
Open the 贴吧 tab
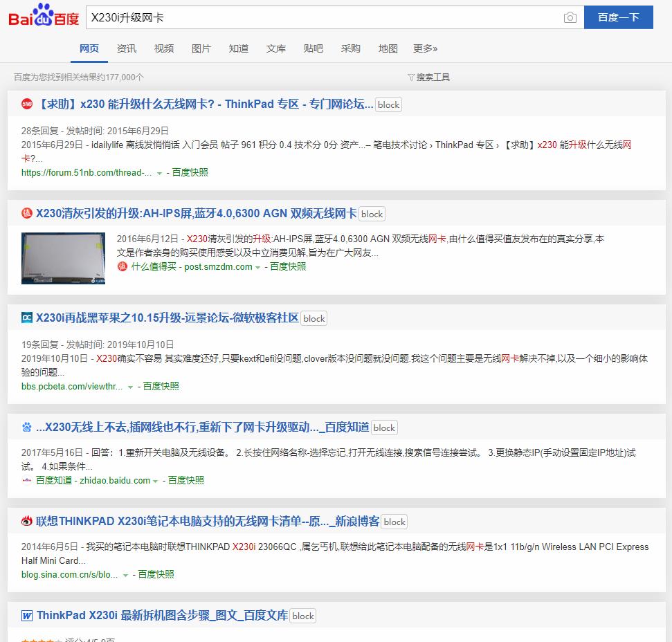[314, 48]
